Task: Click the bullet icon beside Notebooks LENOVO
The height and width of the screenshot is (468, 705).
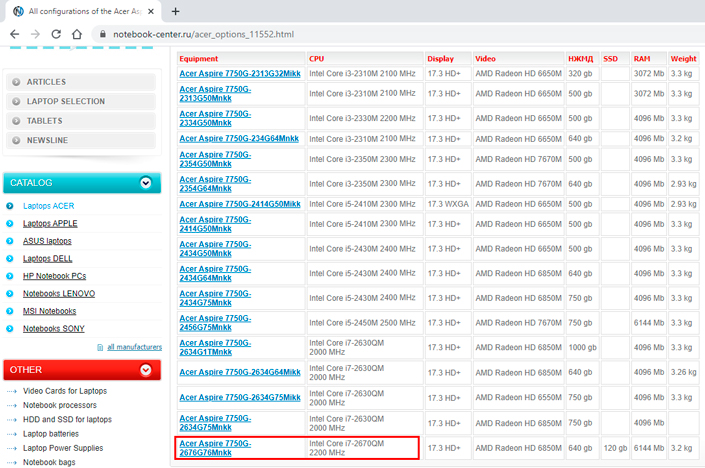Action: tap(9, 294)
